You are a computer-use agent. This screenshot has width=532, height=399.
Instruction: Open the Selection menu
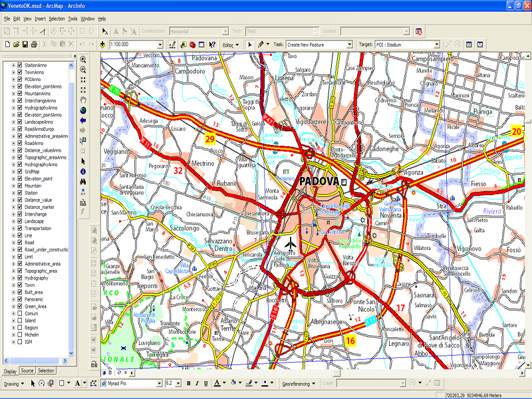57,19
